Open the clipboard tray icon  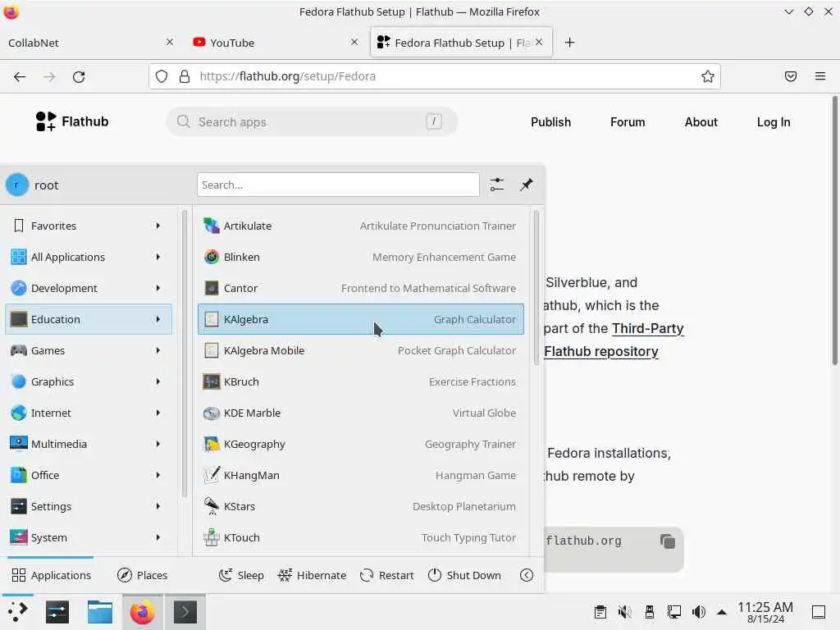coord(600,612)
